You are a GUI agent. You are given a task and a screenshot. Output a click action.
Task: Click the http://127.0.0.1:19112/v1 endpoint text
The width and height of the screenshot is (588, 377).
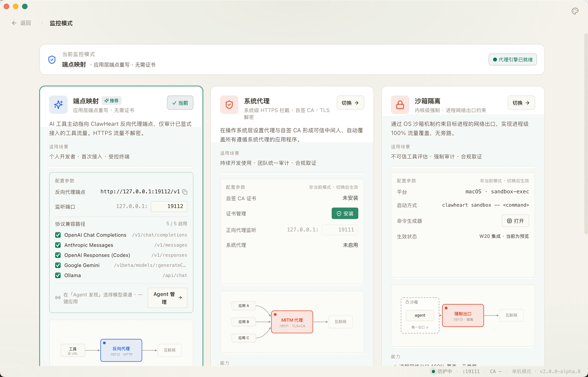point(140,191)
